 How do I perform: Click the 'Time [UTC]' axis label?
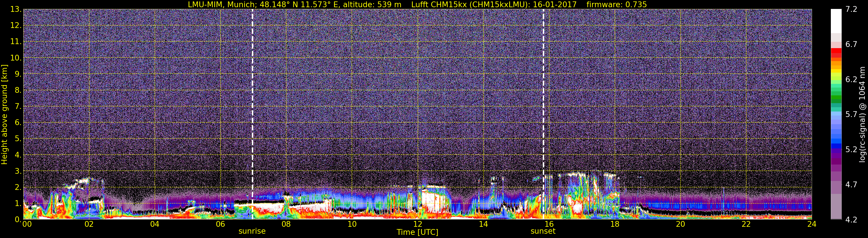tap(417, 232)
